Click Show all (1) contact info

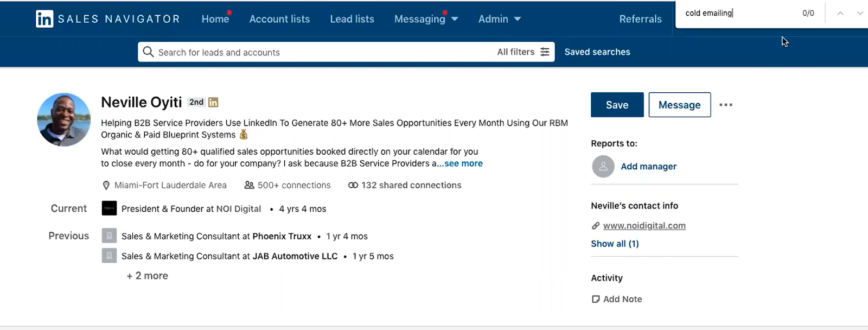615,244
